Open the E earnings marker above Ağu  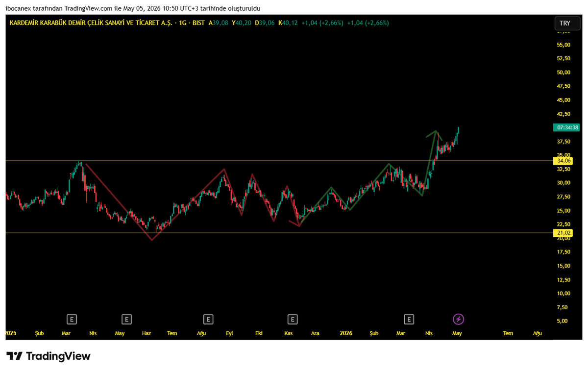click(208, 320)
